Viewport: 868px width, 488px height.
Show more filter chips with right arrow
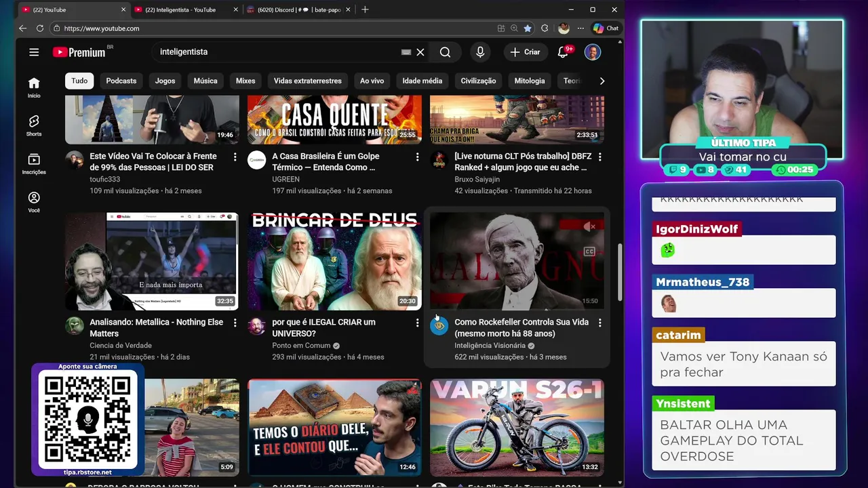[x=601, y=81]
